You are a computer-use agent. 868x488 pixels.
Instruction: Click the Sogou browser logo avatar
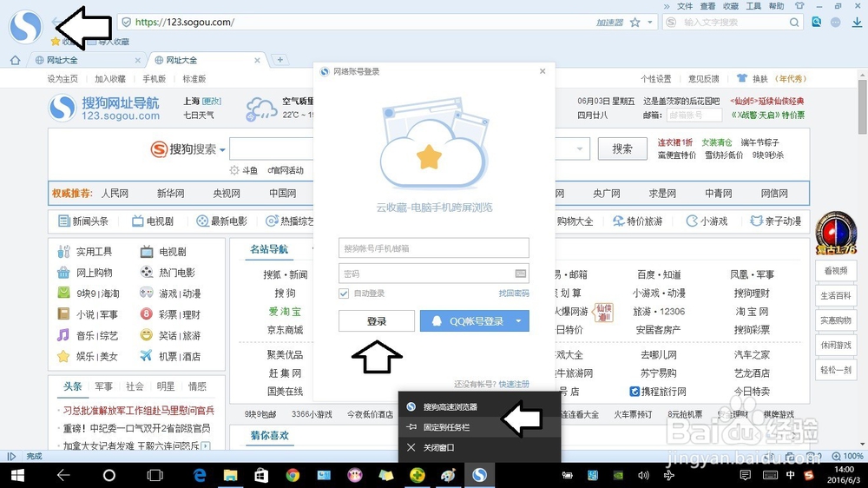[25, 27]
